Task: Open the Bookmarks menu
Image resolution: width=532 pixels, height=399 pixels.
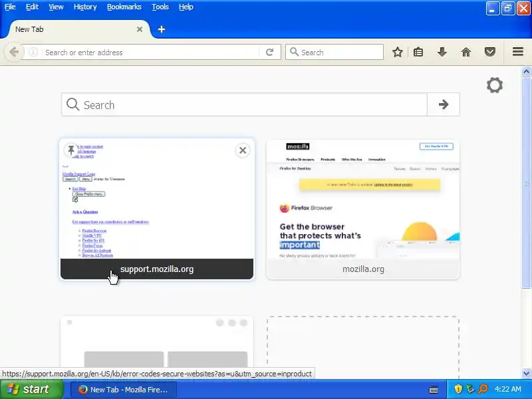Action: click(124, 7)
